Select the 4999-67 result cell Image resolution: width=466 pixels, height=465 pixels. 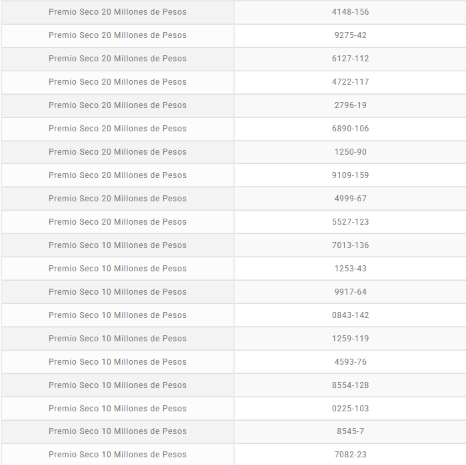pos(350,199)
